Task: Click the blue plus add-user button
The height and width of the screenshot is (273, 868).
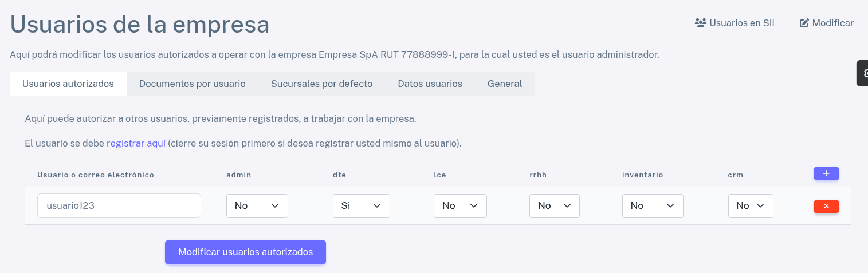Action: [x=826, y=173]
